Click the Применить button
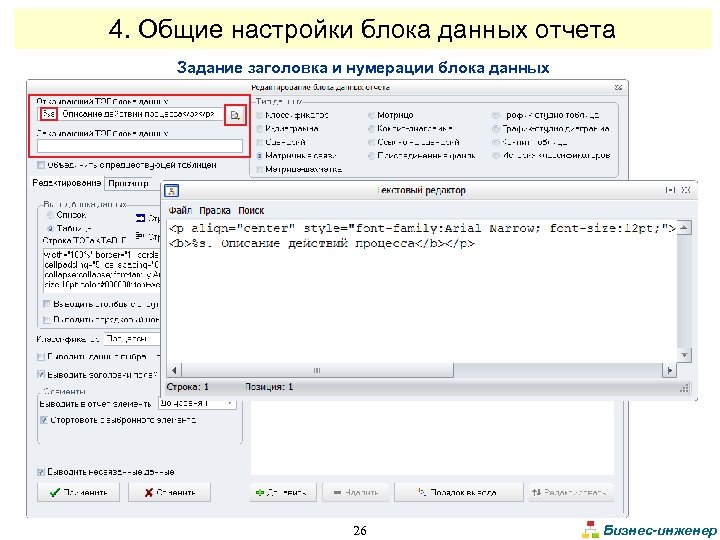Screen dimensions: 720x540 pyautogui.click(x=78, y=492)
